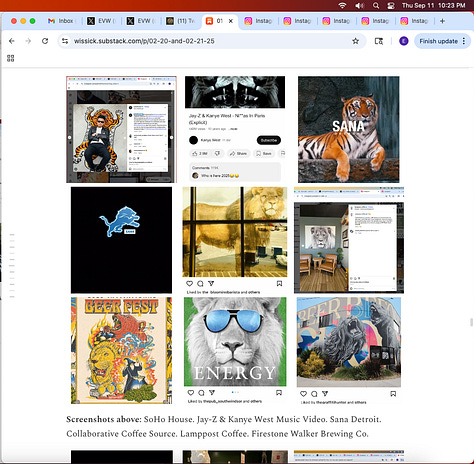The height and width of the screenshot is (464, 474).
Task: Bookmark icon under bear mural post
Action: (x=393, y=394)
